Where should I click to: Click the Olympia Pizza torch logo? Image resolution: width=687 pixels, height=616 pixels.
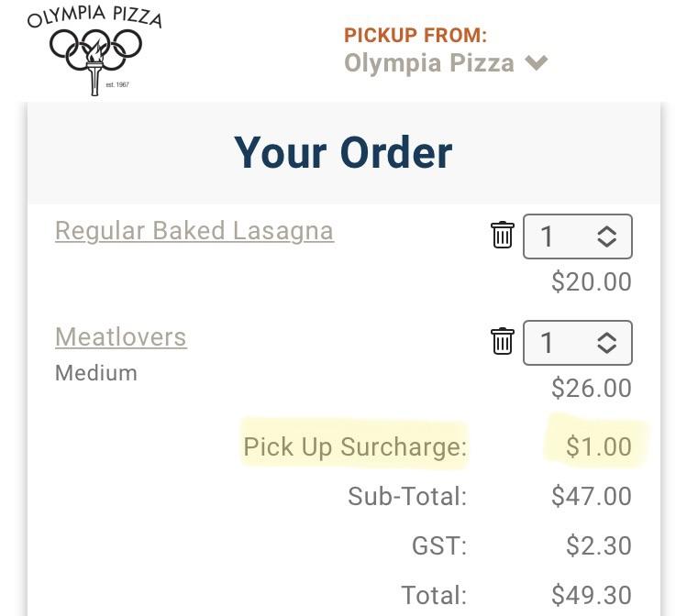click(x=95, y=51)
